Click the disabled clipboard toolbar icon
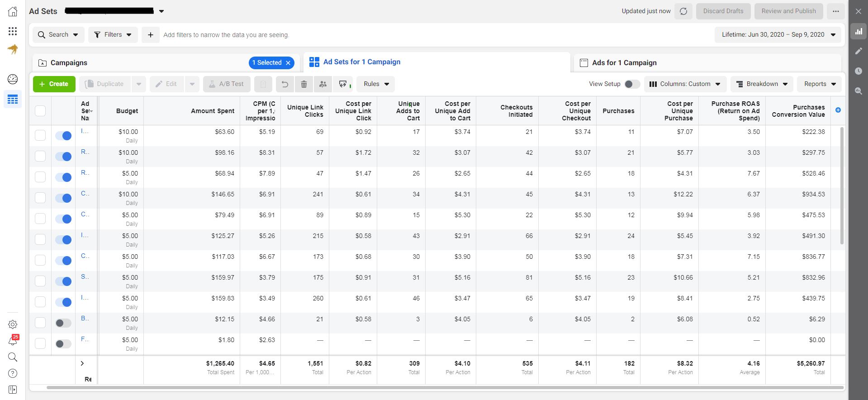The image size is (868, 400). click(263, 84)
